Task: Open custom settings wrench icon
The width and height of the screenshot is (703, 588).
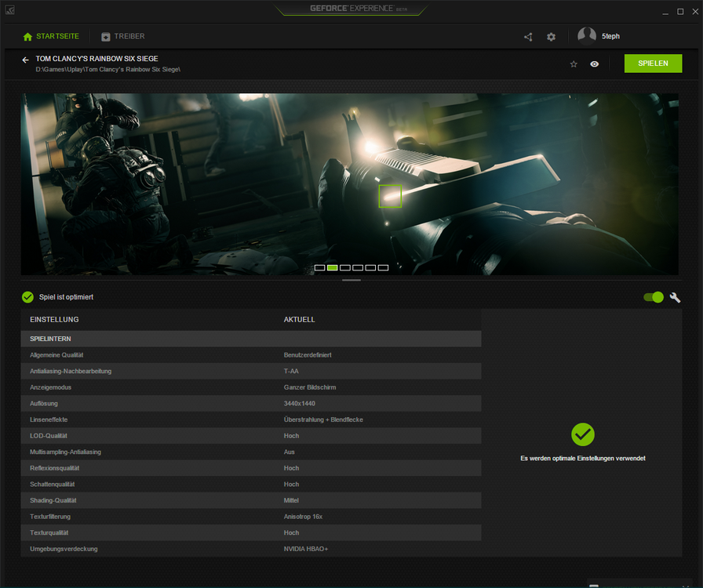Action: coord(675,297)
